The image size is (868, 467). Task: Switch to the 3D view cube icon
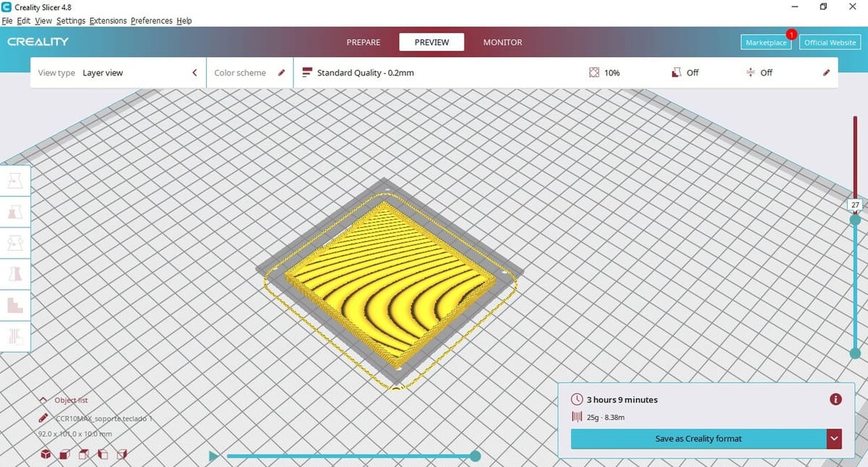(46, 455)
